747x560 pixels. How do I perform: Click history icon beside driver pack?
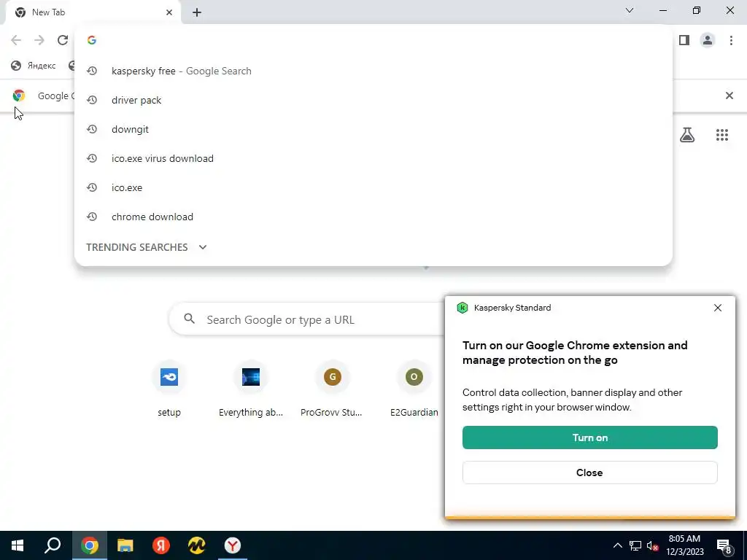(92, 100)
